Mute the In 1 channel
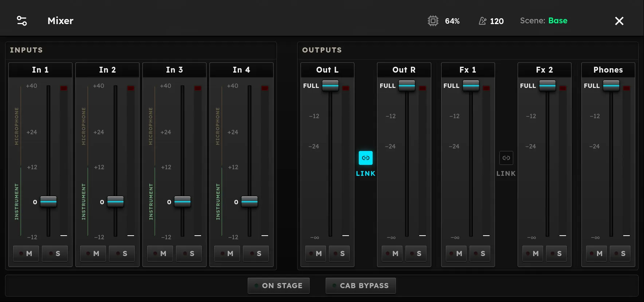 click(x=26, y=253)
